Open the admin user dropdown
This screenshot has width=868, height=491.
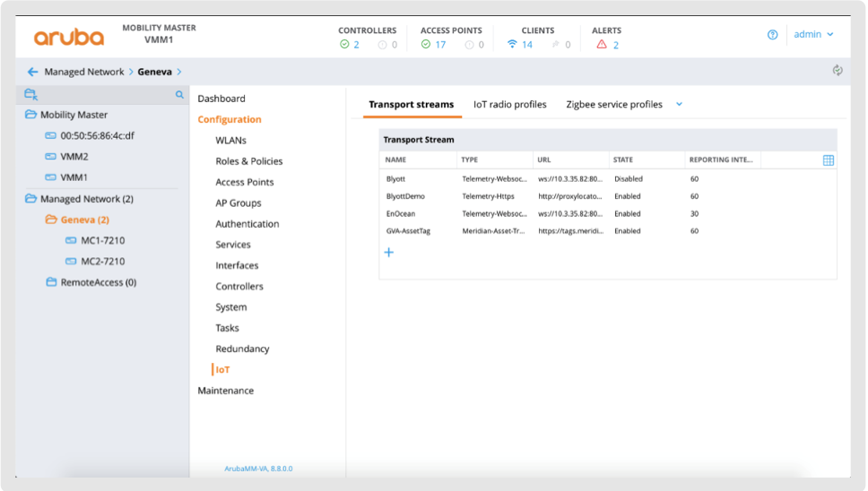(x=813, y=35)
